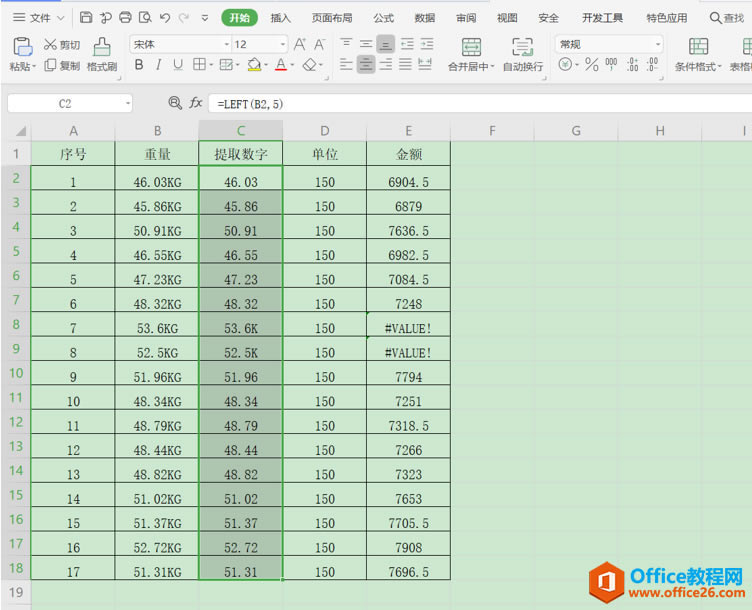Image resolution: width=752 pixels, height=610 pixels.
Task: Select column C header
Action: coord(241,130)
